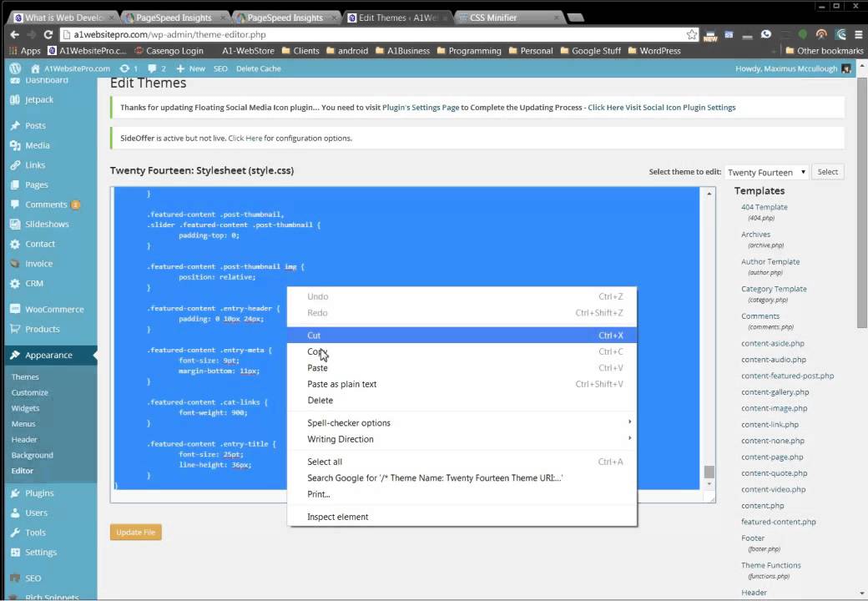Open Contact gear icon

pos(15,244)
